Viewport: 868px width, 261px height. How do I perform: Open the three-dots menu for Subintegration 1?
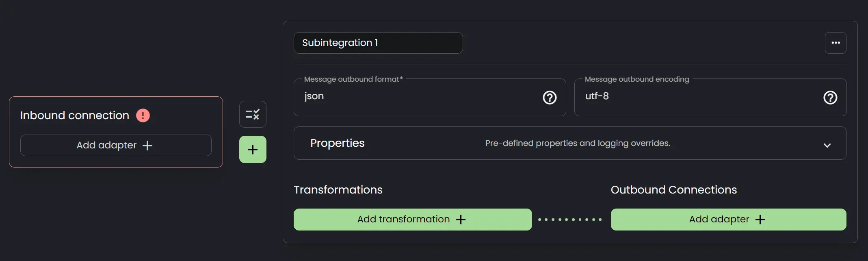[836, 43]
